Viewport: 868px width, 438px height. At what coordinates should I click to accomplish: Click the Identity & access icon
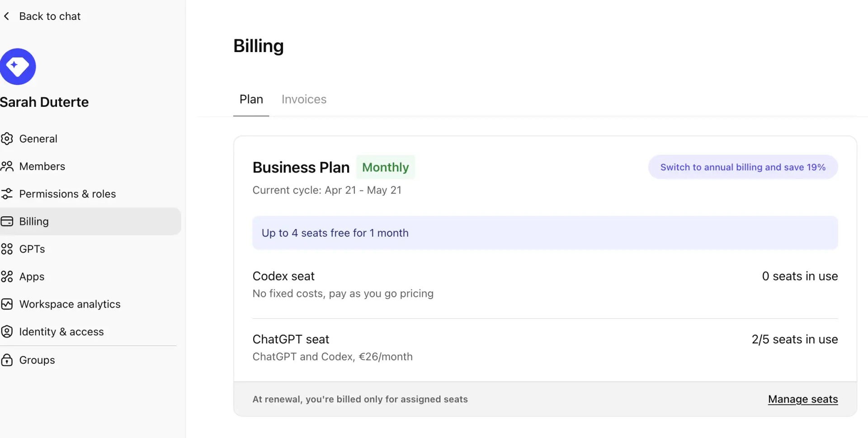[x=7, y=332]
